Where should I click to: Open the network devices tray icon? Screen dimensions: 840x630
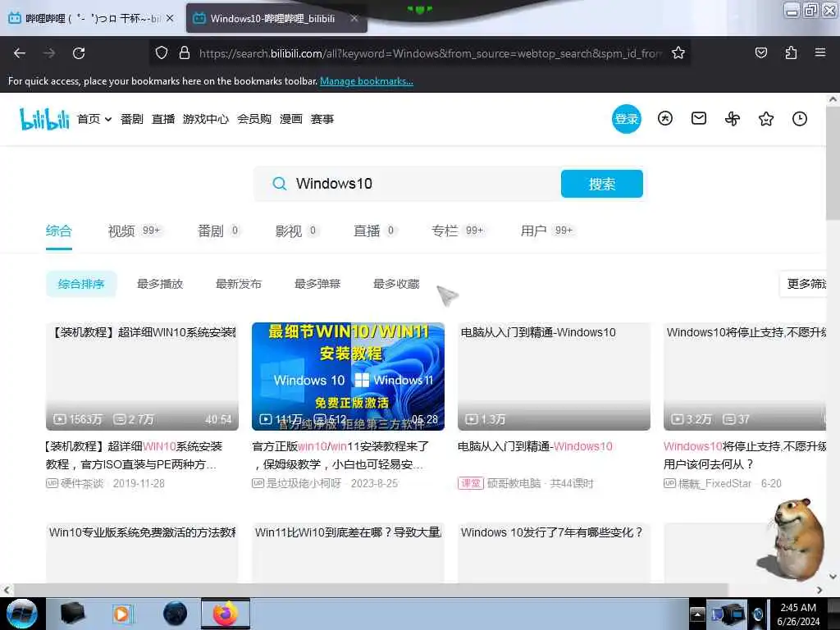point(728,614)
